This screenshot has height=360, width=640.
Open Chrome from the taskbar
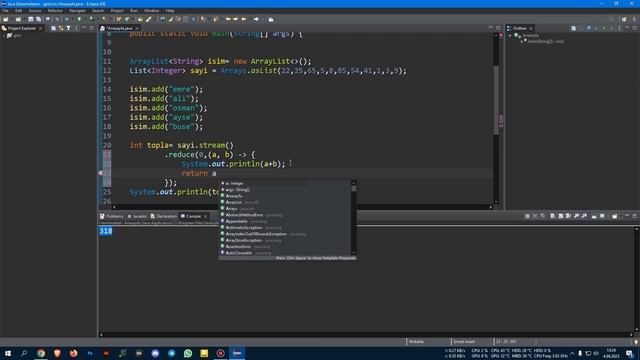coord(41,353)
